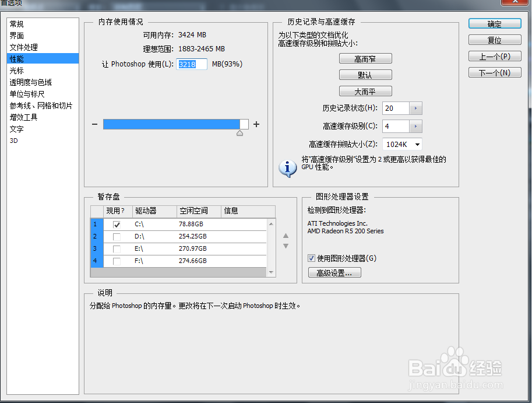Enable the E:\ scratch disk checkbox
Screen dimensions: 532x403
click(x=117, y=249)
